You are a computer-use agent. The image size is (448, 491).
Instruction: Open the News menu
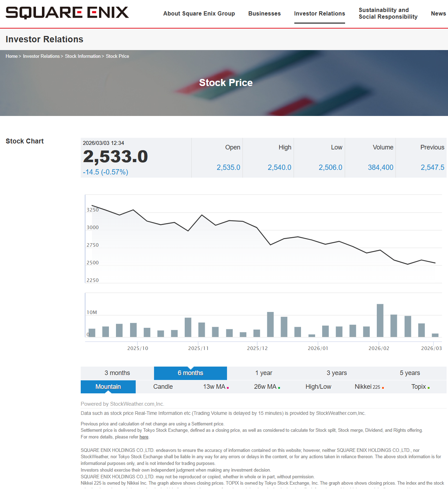point(438,13)
